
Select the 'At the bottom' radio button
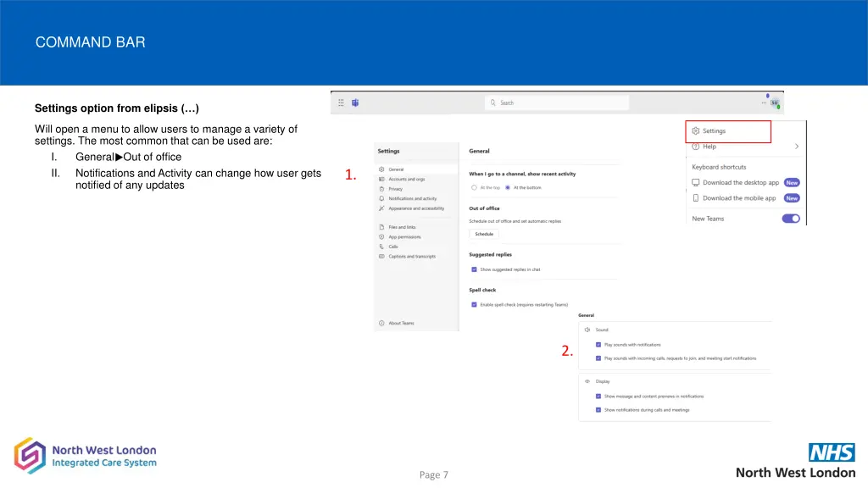coord(508,187)
